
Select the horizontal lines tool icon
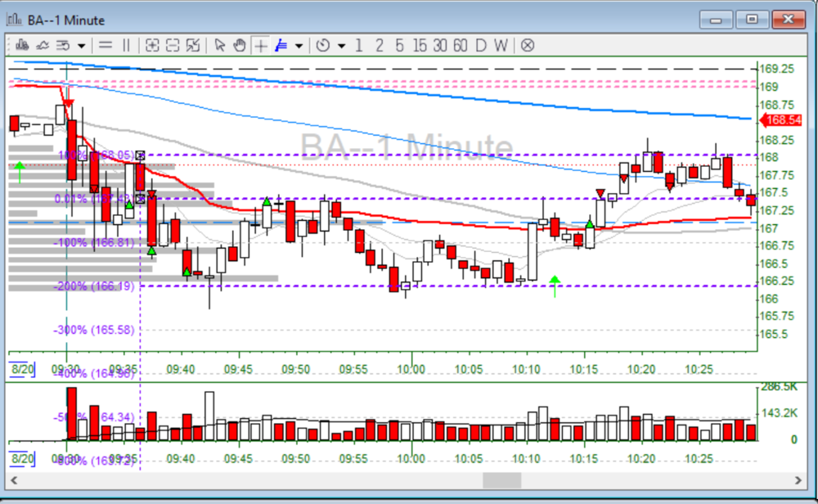(106, 46)
